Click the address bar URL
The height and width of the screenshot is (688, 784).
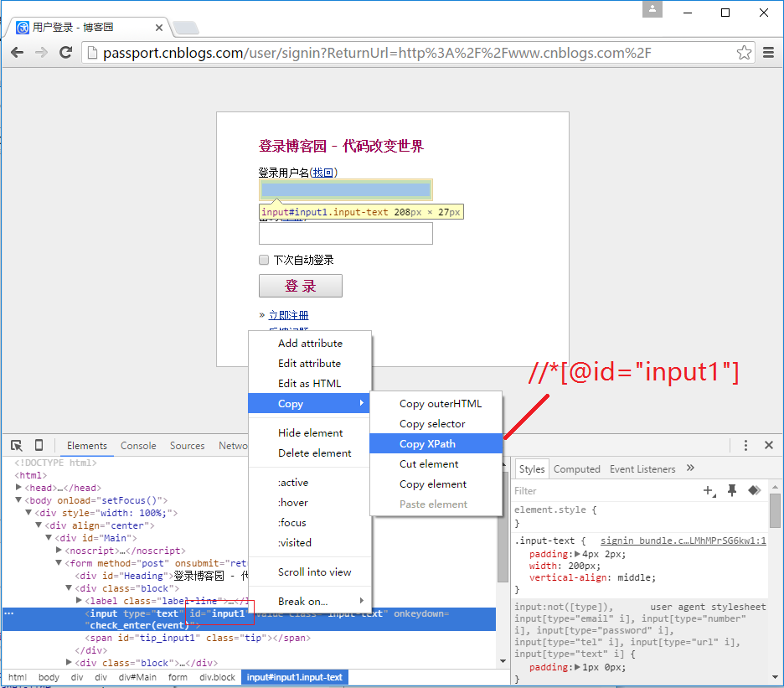377,53
